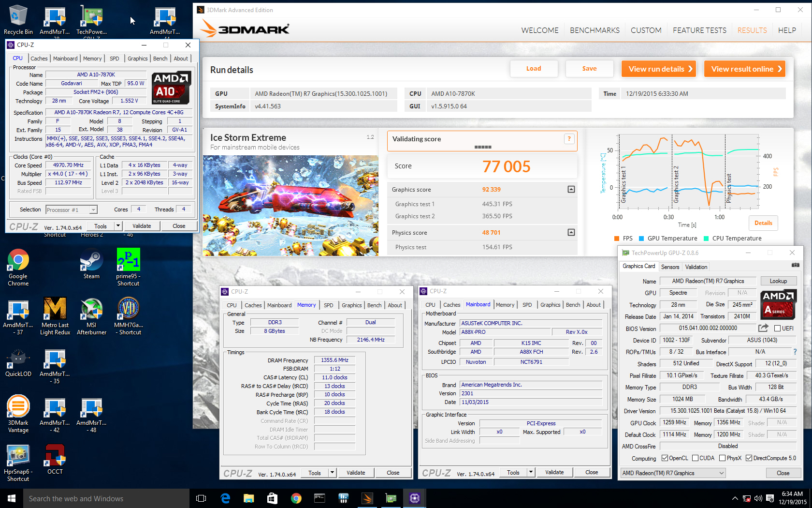Screen dimensions: 812x508
Task: Open the AmdMsrT... - 48 desktop icon
Action: [91, 415]
